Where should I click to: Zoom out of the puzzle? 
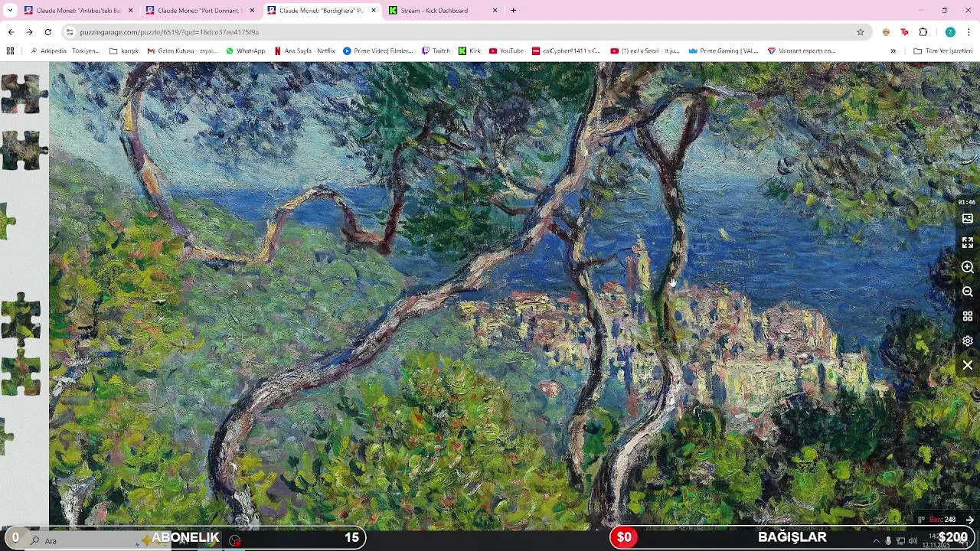click(x=968, y=292)
